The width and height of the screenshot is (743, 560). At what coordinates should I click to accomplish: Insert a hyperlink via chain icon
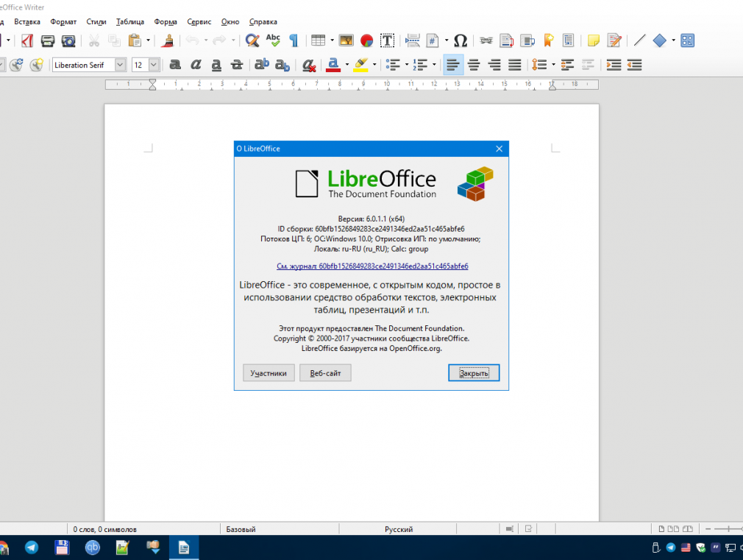click(x=486, y=40)
